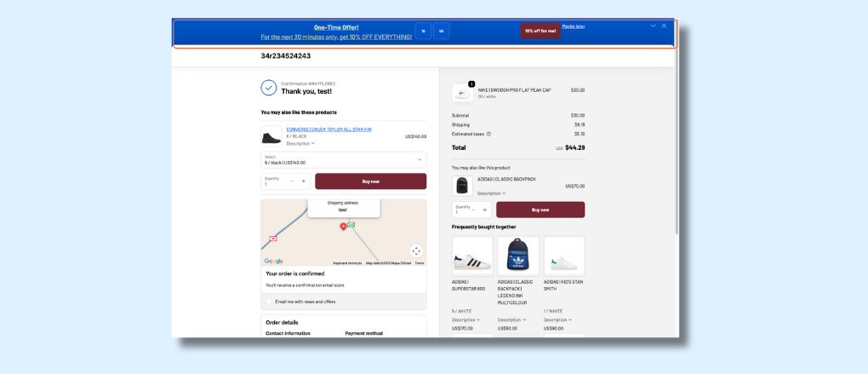This screenshot has width=868, height=374.
Task: Expand Description under Kid's Stan Smith
Action: coord(557,319)
